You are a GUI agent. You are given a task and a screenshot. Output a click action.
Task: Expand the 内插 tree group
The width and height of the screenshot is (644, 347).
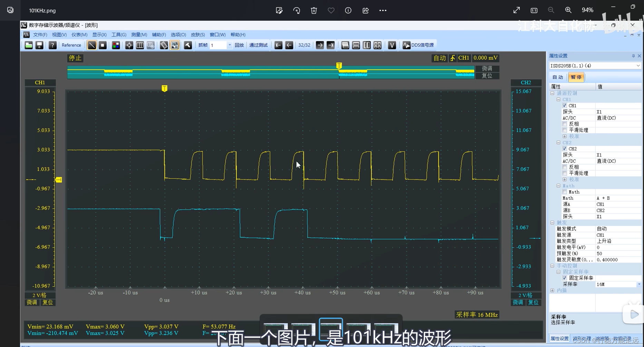tap(552, 290)
